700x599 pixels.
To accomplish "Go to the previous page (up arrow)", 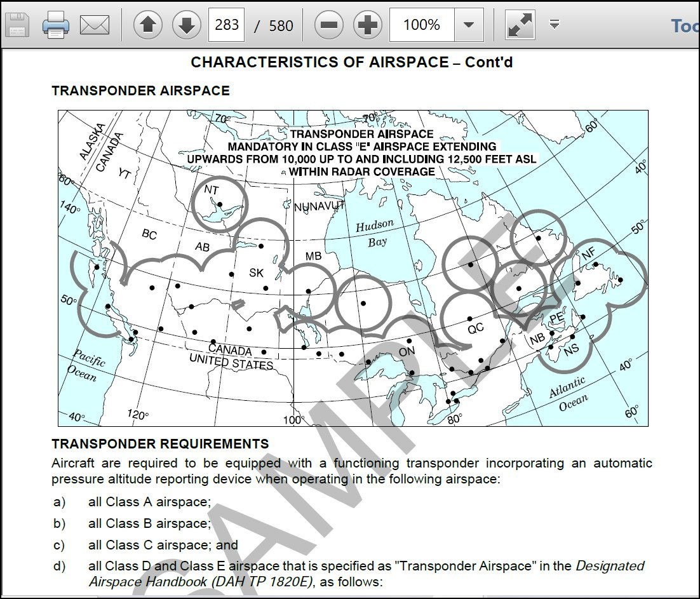I will (x=148, y=25).
